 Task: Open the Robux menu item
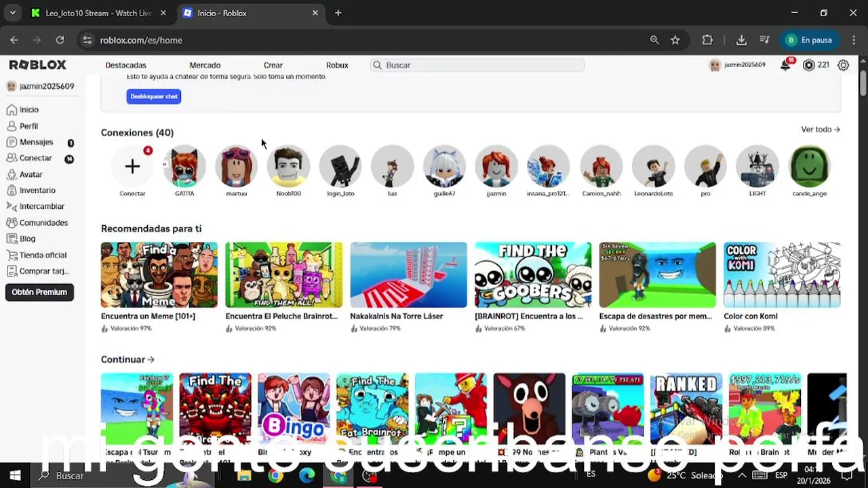[x=337, y=65]
